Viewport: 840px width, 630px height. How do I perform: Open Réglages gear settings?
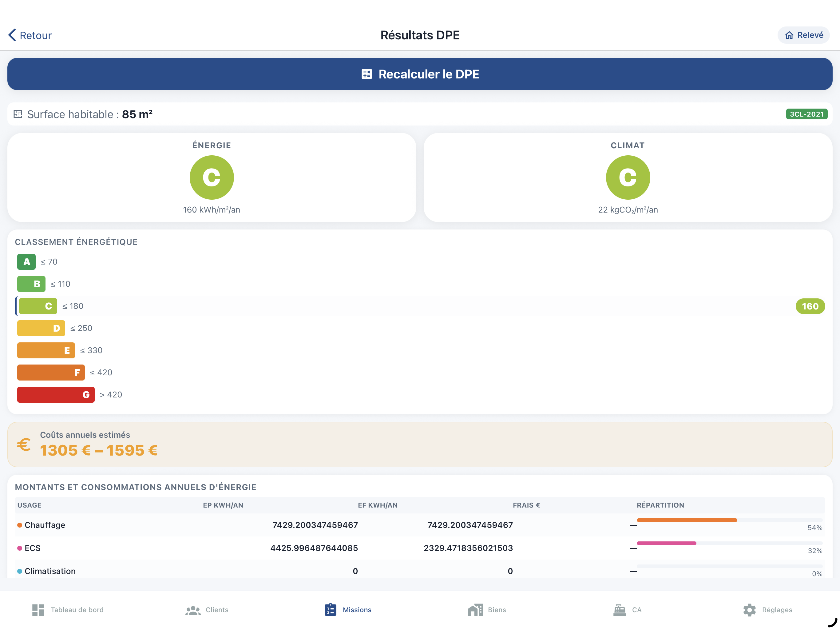coord(767,609)
